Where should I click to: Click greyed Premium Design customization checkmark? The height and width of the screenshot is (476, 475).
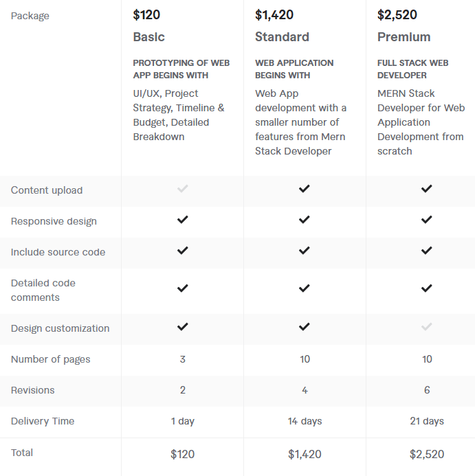427,327
